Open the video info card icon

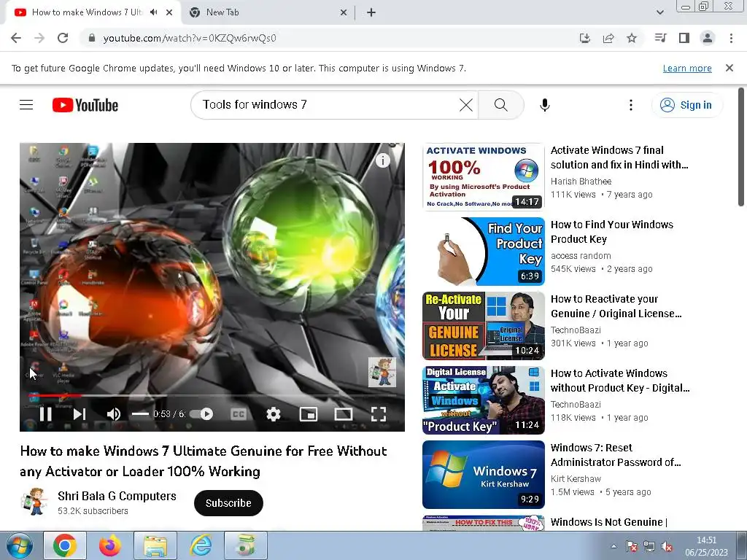[x=382, y=160]
